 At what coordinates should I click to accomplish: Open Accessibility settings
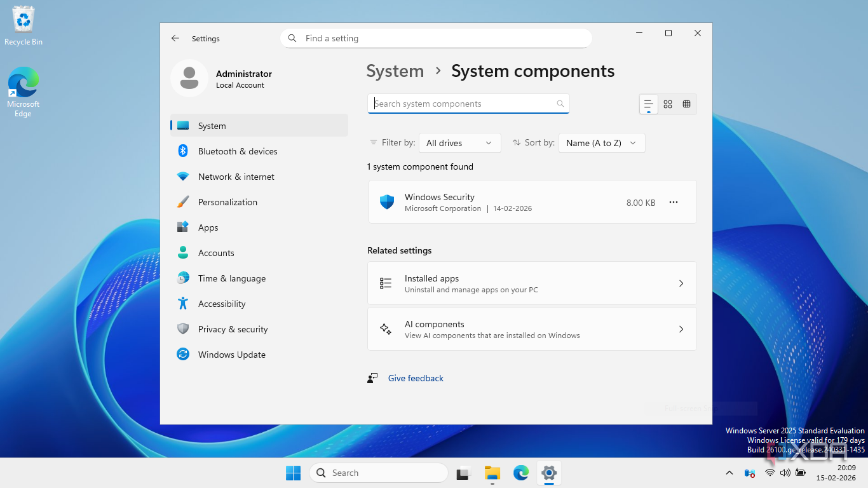(x=259, y=304)
